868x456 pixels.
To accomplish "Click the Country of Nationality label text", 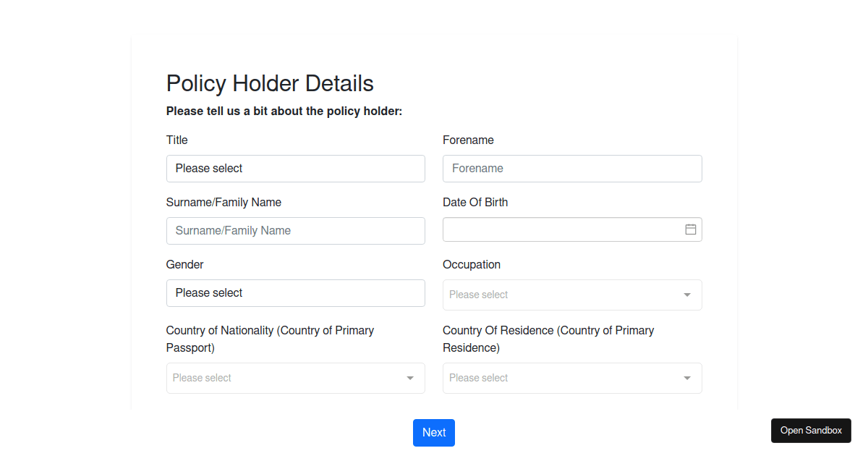I will pos(271,339).
